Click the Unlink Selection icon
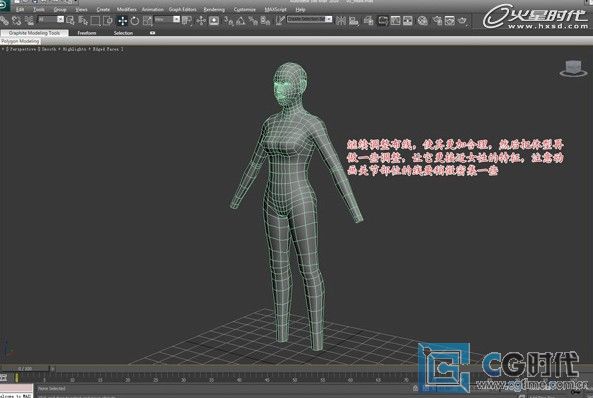Screen dimensions: 593x398 point(17,20)
